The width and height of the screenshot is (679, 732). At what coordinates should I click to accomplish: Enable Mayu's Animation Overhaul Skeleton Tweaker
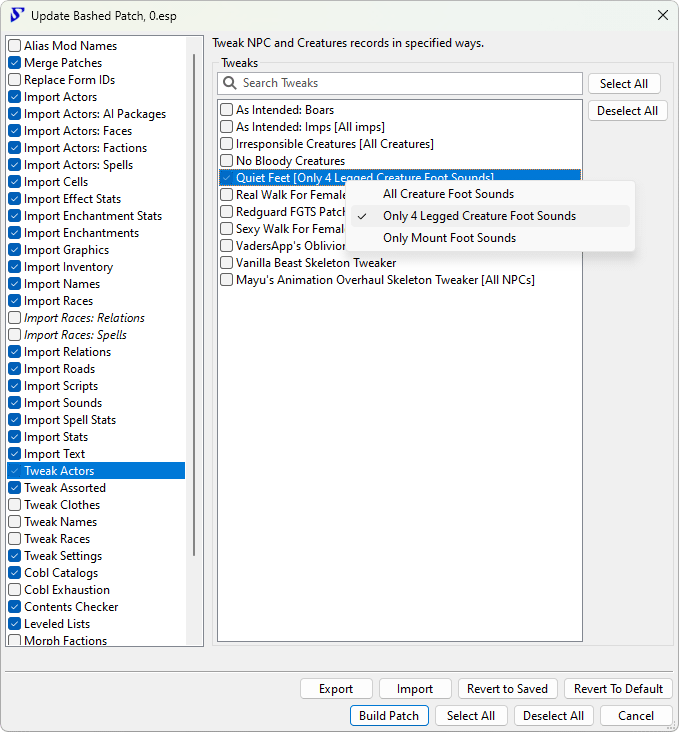pos(226,280)
